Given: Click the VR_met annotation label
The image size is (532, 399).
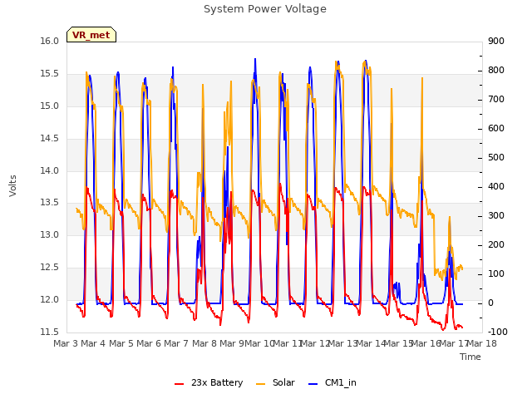Looking at the screenshot, I should 91,35.
